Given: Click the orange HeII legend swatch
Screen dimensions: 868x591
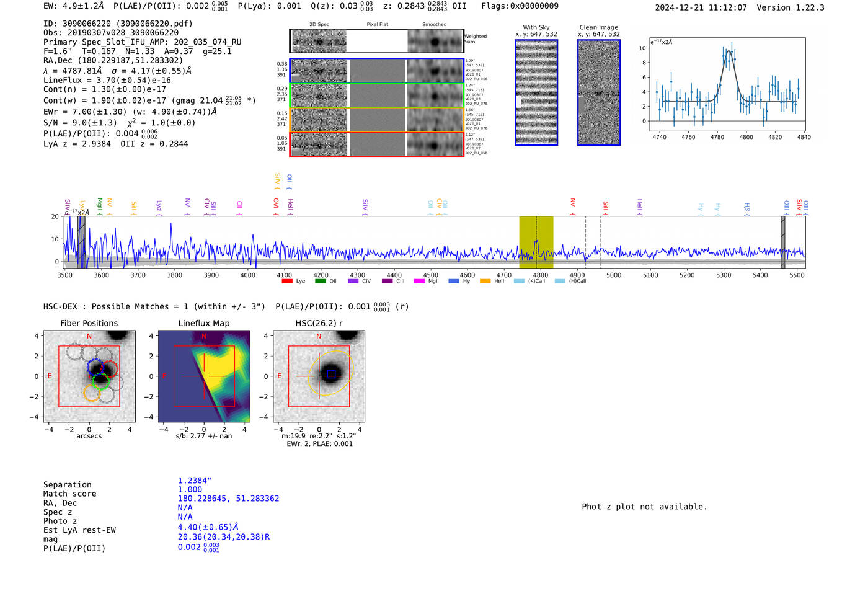Looking at the screenshot, I should point(485,281).
